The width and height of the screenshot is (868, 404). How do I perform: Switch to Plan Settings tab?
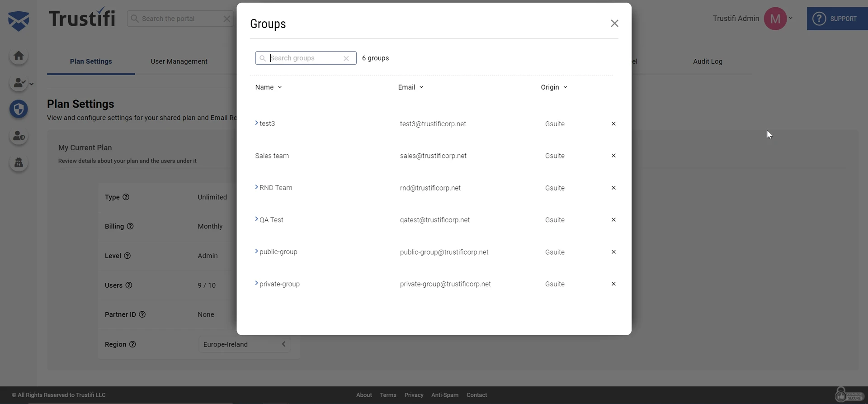(x=91, y=62)
